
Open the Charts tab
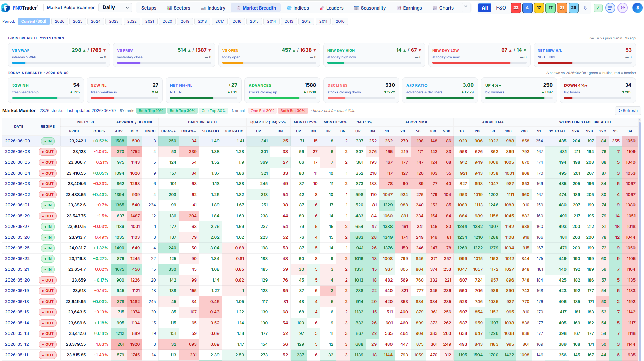click(x=443, y=8)
